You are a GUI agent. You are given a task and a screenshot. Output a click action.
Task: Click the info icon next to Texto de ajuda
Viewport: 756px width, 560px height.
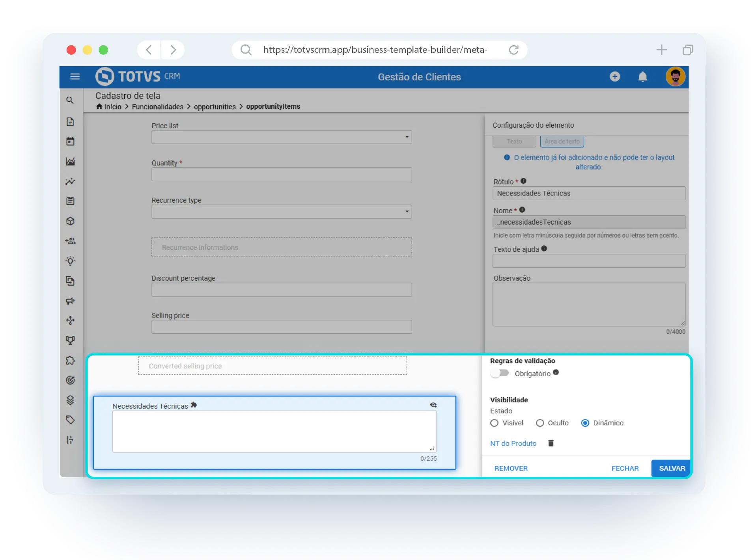point(544,248)
